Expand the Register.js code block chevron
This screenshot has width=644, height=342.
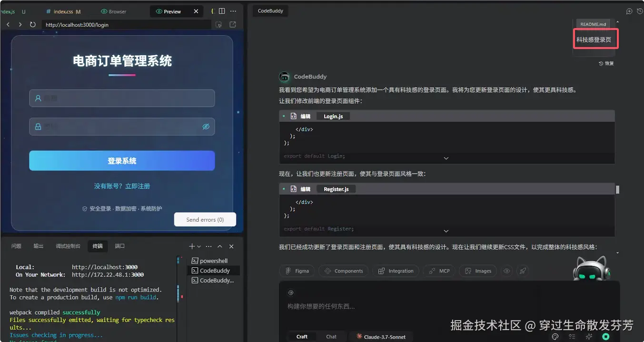446,231
